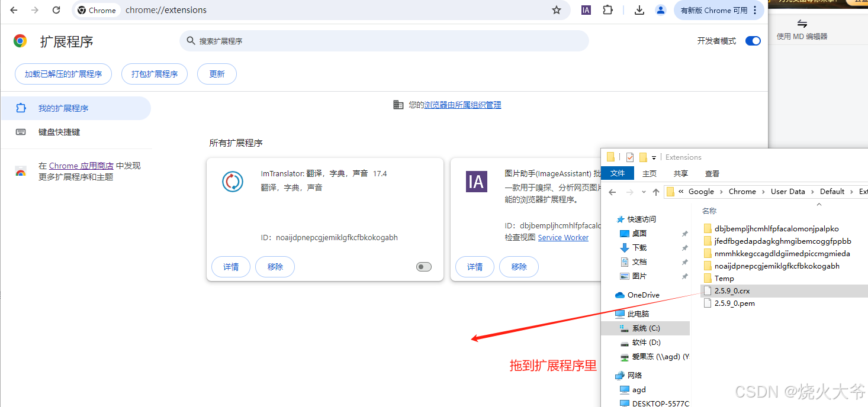Click User Data in the address path
The height and width of the screenshot is (407, 868).
coord(788,192)
